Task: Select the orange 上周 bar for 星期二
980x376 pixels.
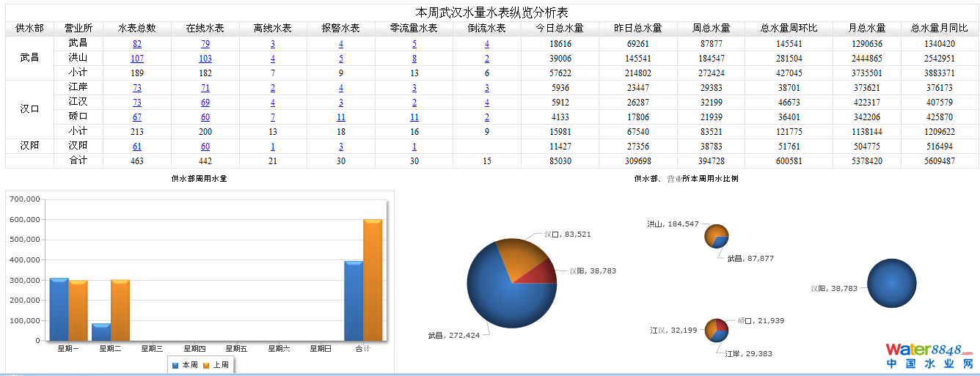Action: [x=120, y=310]
